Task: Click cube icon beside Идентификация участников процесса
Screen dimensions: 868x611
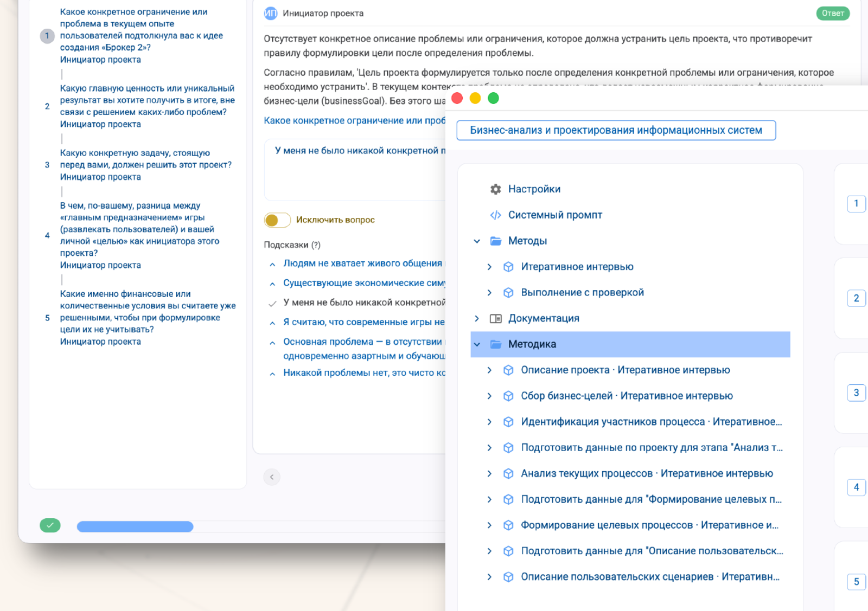Action: [508, 422]
